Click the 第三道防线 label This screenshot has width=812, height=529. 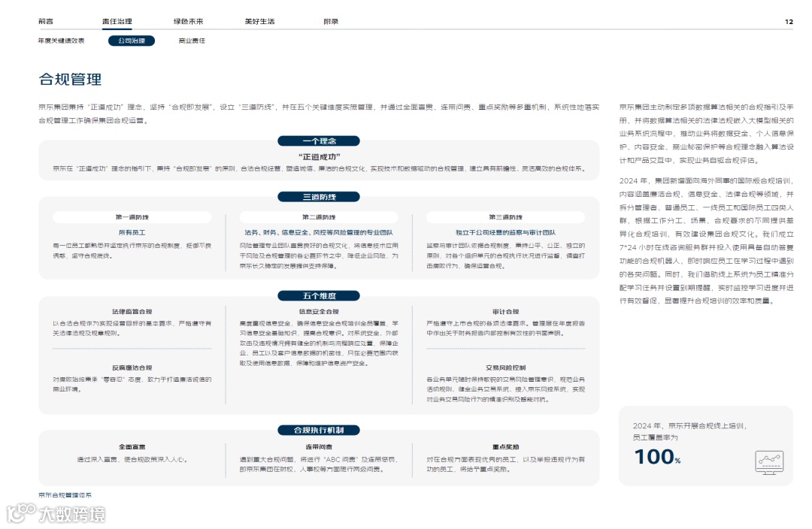pyautogui.click(x=505, y=217)
